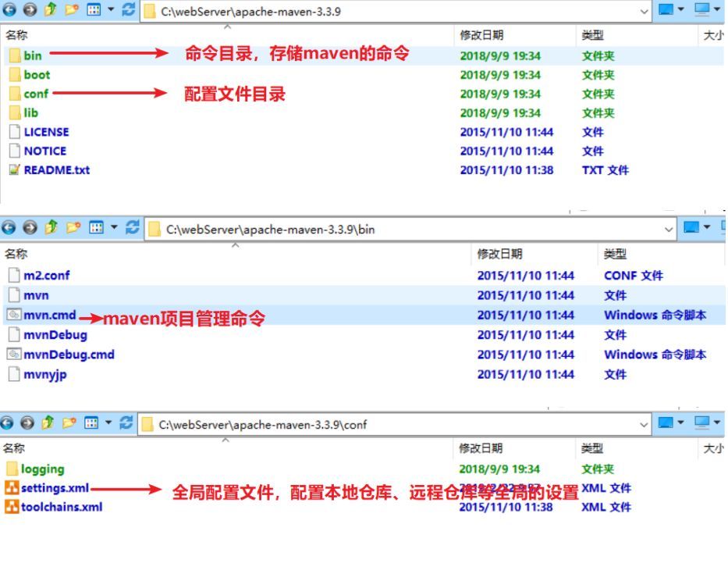Select the LICENSE file
Screen dimensions: 728x581
pyautogui.click(x=39, y=132)
